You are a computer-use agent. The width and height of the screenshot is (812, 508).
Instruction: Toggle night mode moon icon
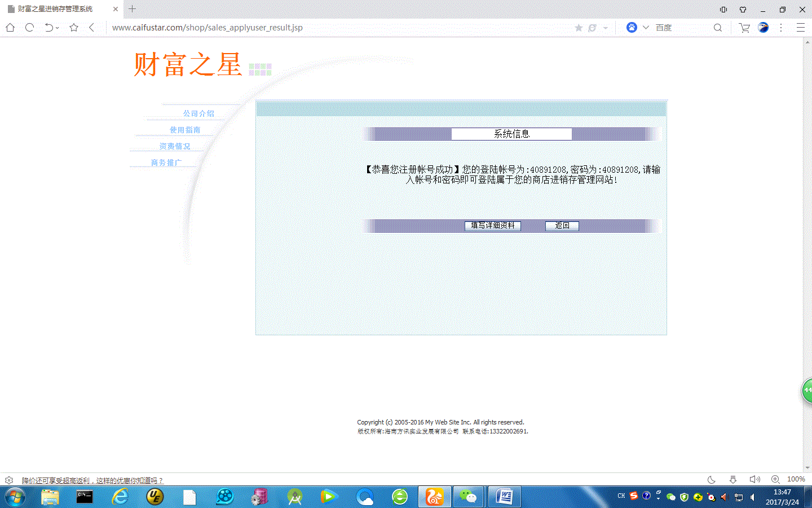[712, 480]
